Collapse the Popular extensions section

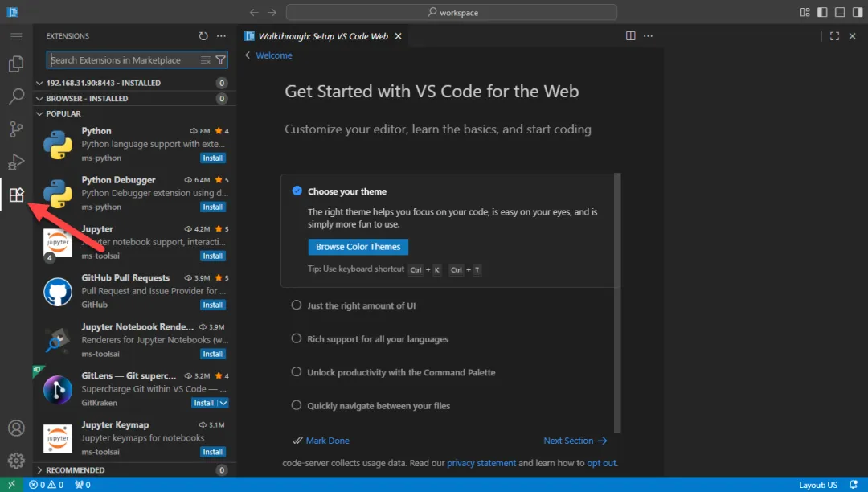click(x=63, y=114)
